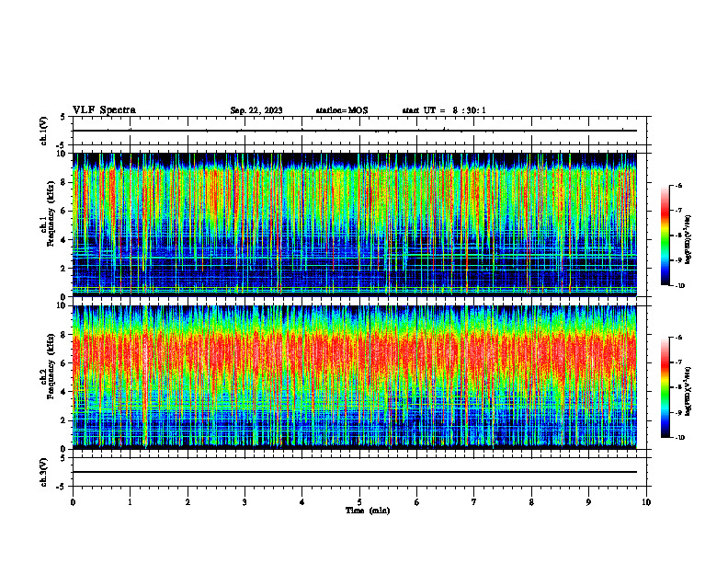Click the "-10" label on ch.1 colorbar
Viewport: 728px width, 563px height.
(x=679, y=286)
